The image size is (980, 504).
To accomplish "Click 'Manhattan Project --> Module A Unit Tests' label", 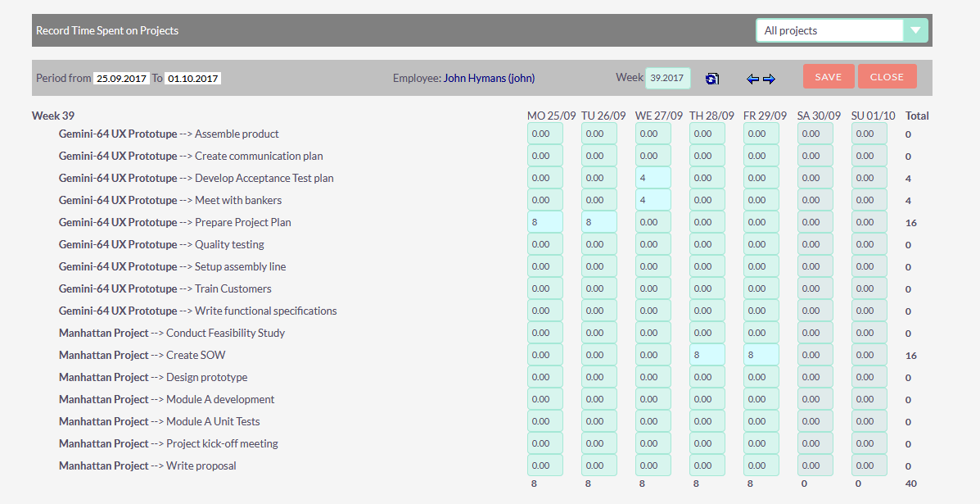I will point(160,421).
